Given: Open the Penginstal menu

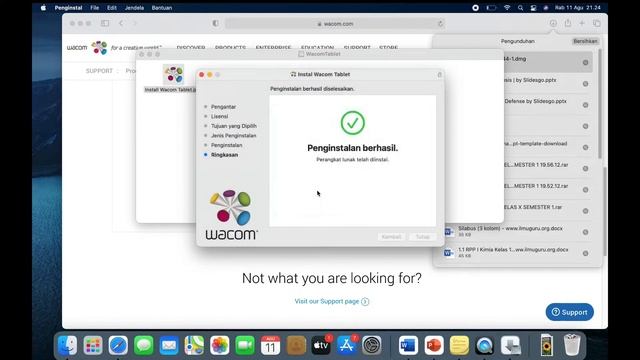Looking at the screenshot, I should [68, 8].
